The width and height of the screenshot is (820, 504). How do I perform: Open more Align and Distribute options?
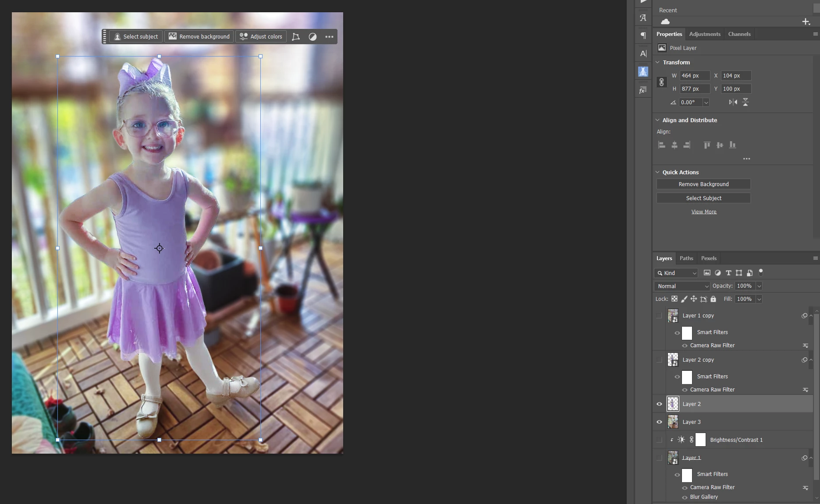click(746, 159)
